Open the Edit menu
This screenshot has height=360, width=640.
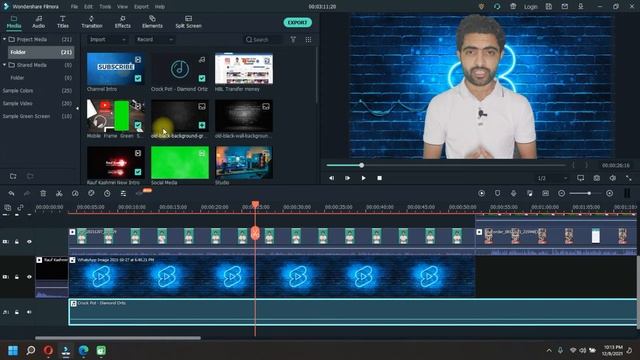[88, 7]
